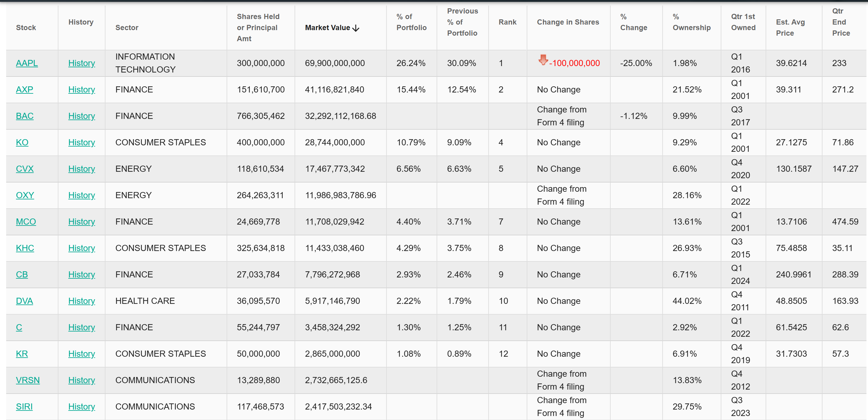This screenshot has height=420, width=868.
Task: Open the VRSN stock link
Action: (28, 380)
